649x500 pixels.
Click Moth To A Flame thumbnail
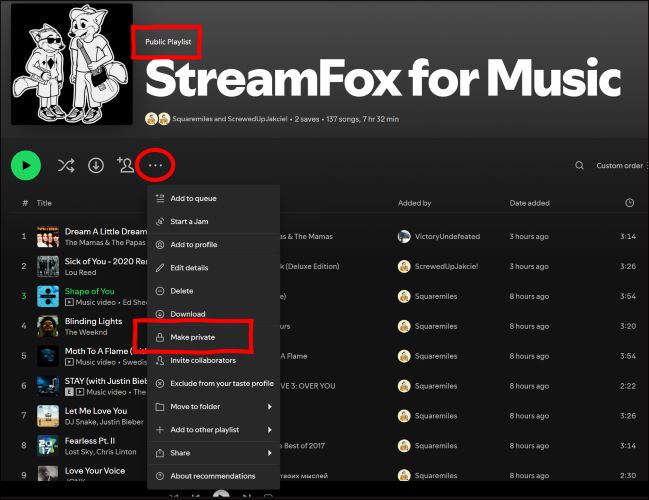click(48, 356)
